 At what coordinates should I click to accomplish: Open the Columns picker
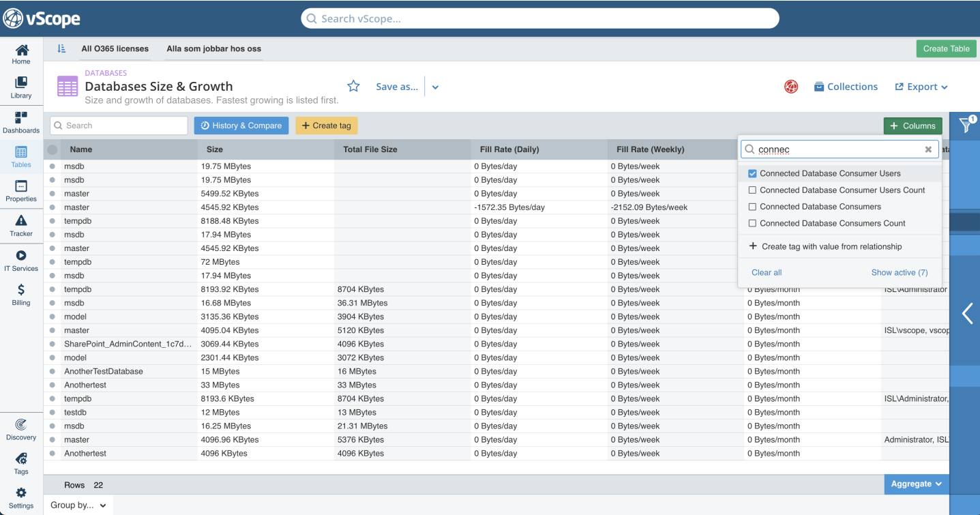click(x=912, y=126)
